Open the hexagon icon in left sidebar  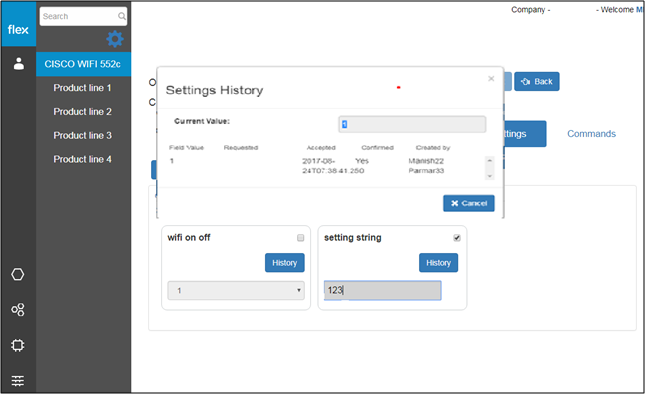18,274
